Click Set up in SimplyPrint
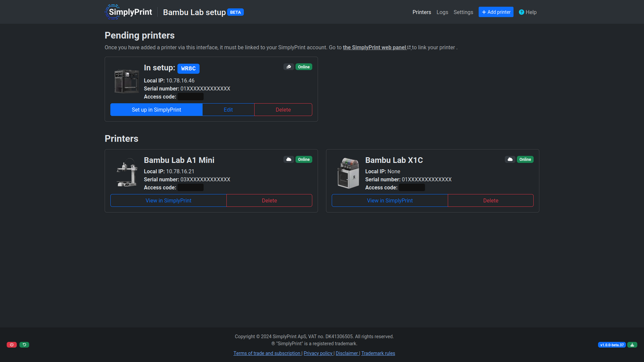Viewport: 644px width, 362px height. [156, 110]
